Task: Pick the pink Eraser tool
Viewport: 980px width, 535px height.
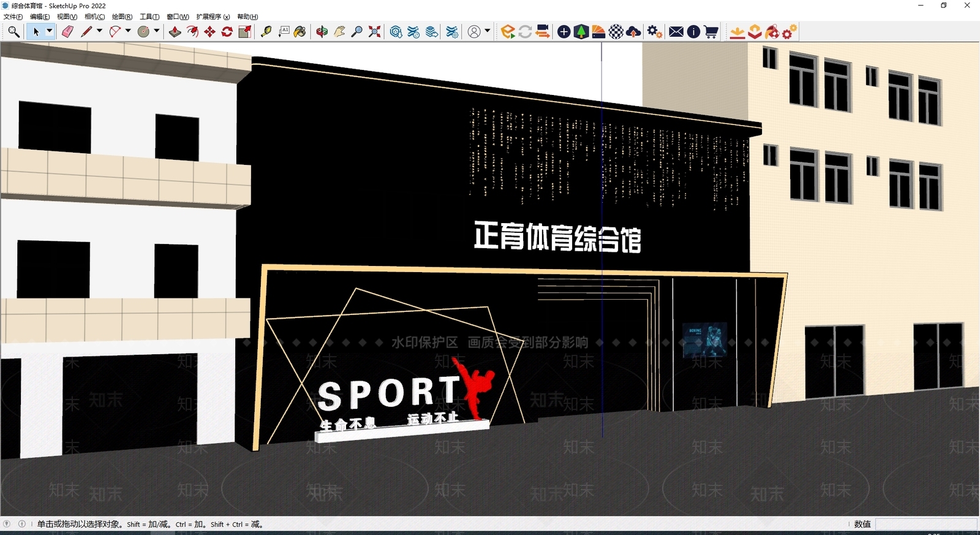Action: pyautogui.click(x=67, y=31)
